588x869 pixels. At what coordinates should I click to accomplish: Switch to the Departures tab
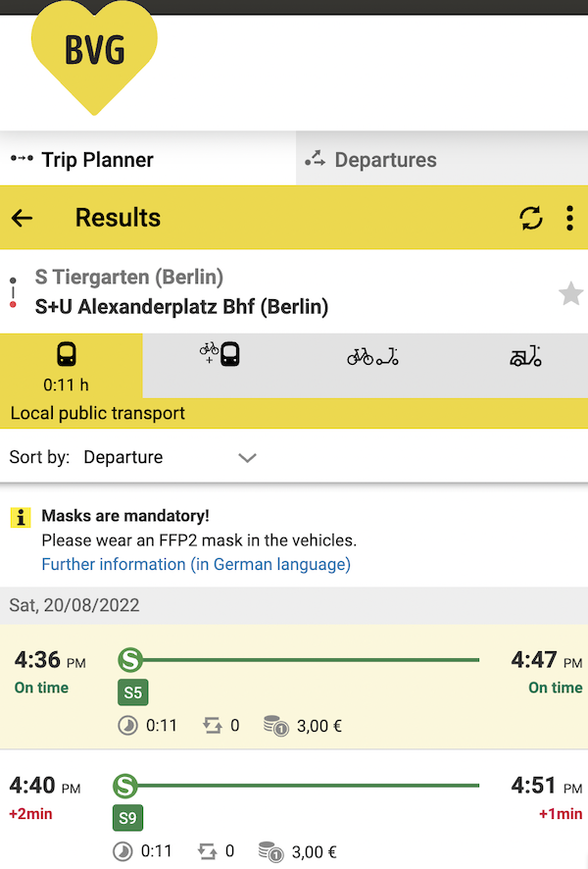[x=442, y=160]
